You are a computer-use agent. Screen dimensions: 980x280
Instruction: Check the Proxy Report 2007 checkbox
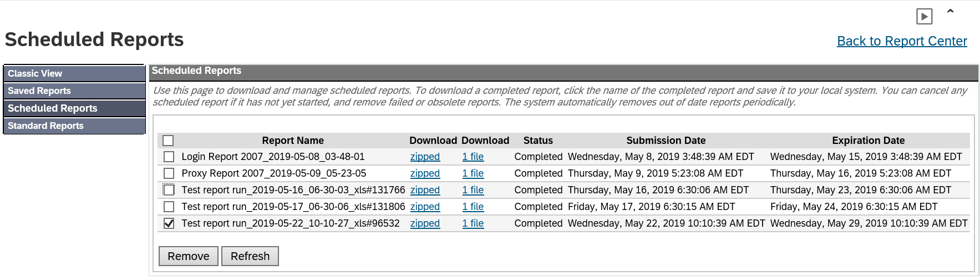169,173
